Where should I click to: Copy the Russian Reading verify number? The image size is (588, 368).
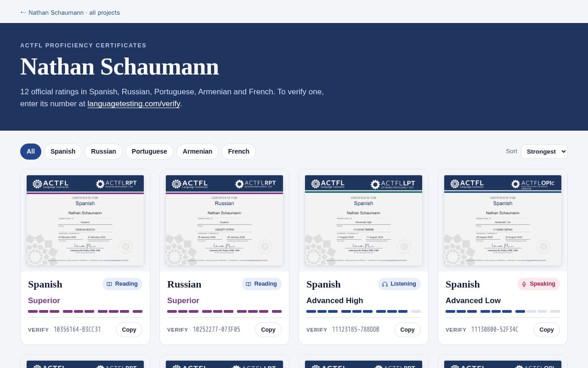[x=268, y=330]
